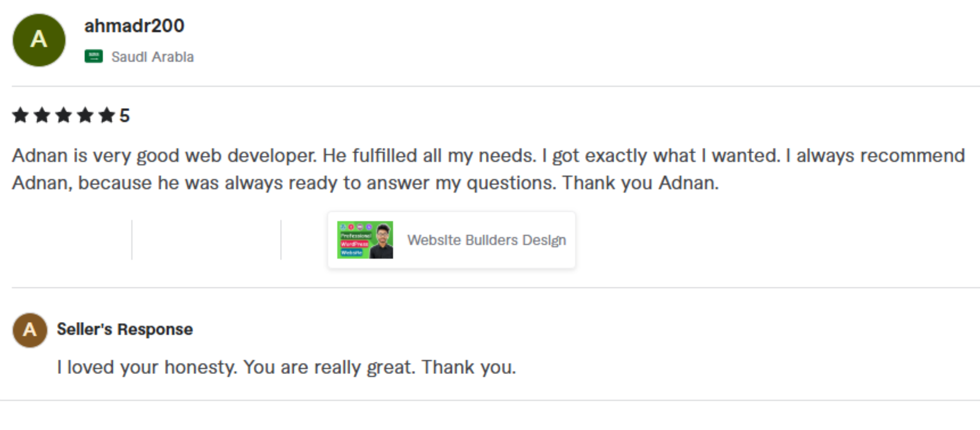Screen dimensions: 980x430
Task: Click the second rating star
Action: (x=42, y=115)
